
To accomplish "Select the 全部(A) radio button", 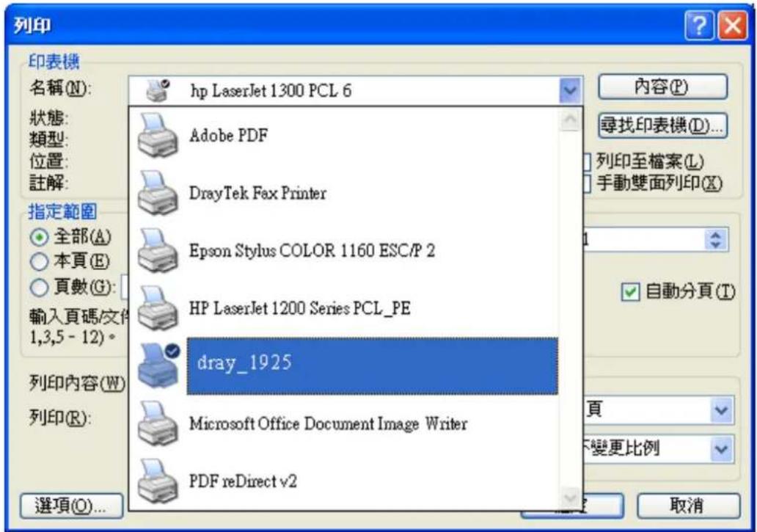I will tap(40, 237).
